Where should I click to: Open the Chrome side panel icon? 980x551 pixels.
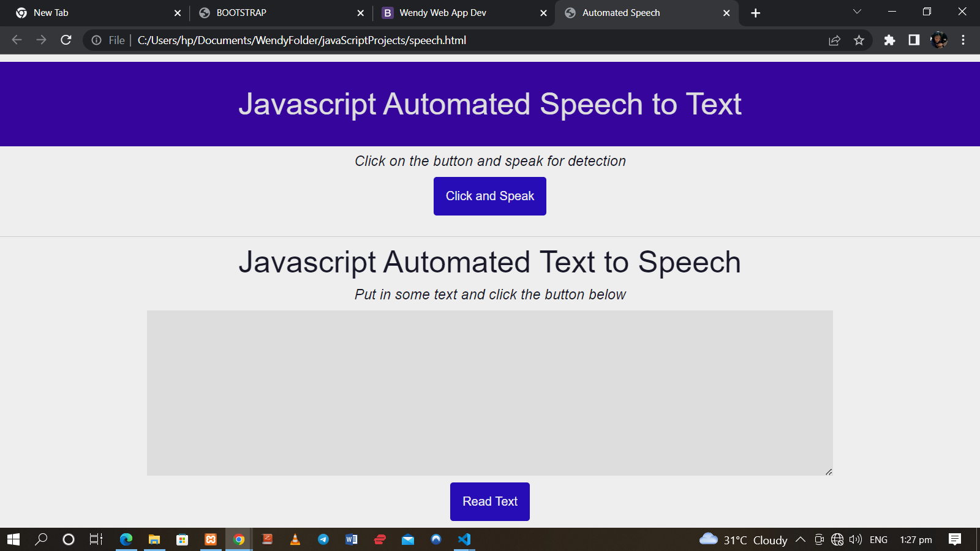[x=914, y=40]
